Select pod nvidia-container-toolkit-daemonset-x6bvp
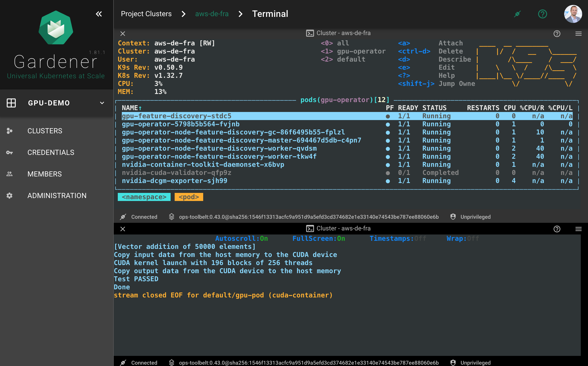588x366 pixels. click(x=347, y=165)
